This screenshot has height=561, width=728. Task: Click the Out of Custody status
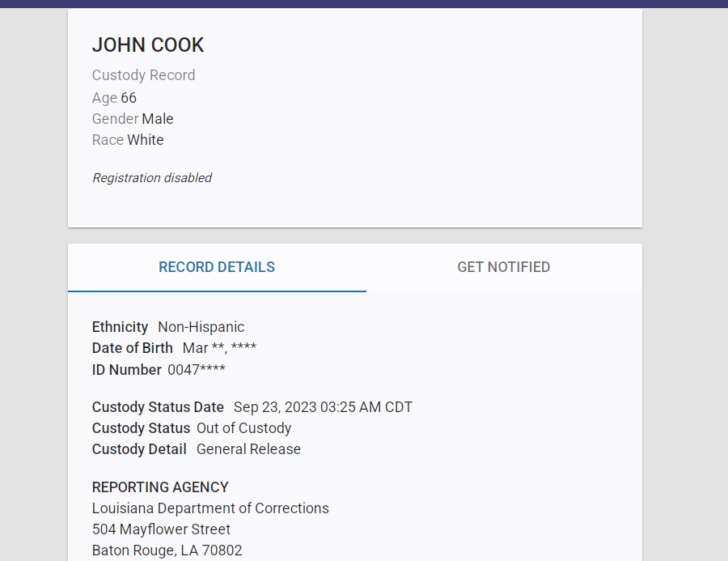click(x=243, y=428)
